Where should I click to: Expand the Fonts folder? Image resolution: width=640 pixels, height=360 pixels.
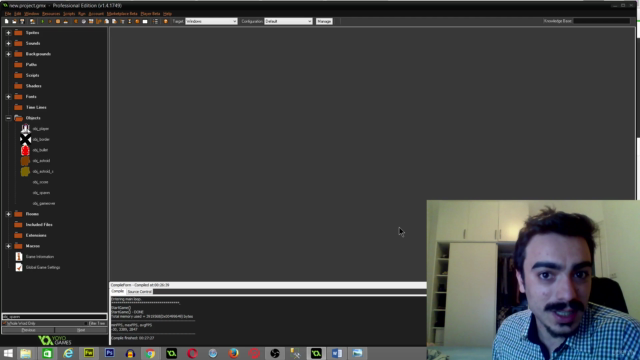[x=8, y=97]
